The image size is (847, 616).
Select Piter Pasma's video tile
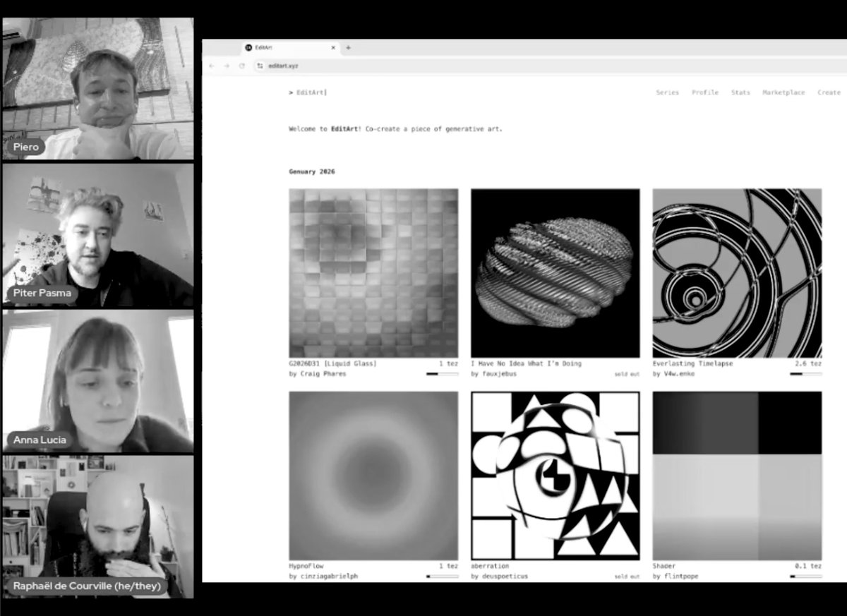click(98, 236)
